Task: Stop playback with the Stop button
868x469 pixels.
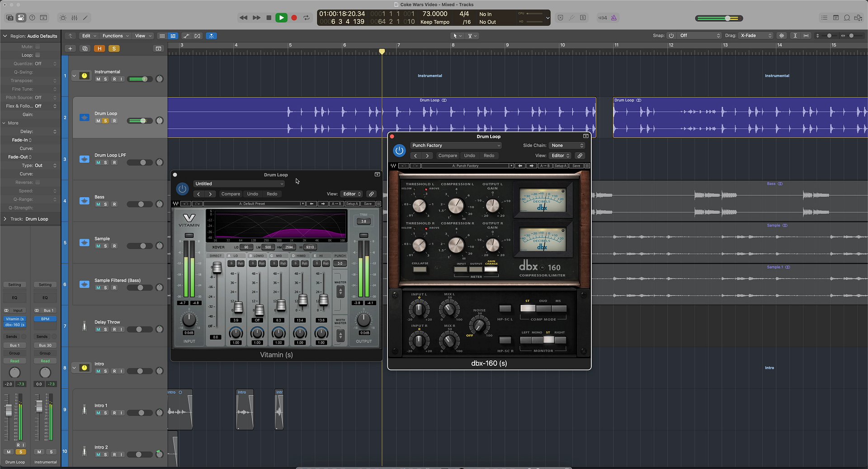Action: [x=269, y=18]
